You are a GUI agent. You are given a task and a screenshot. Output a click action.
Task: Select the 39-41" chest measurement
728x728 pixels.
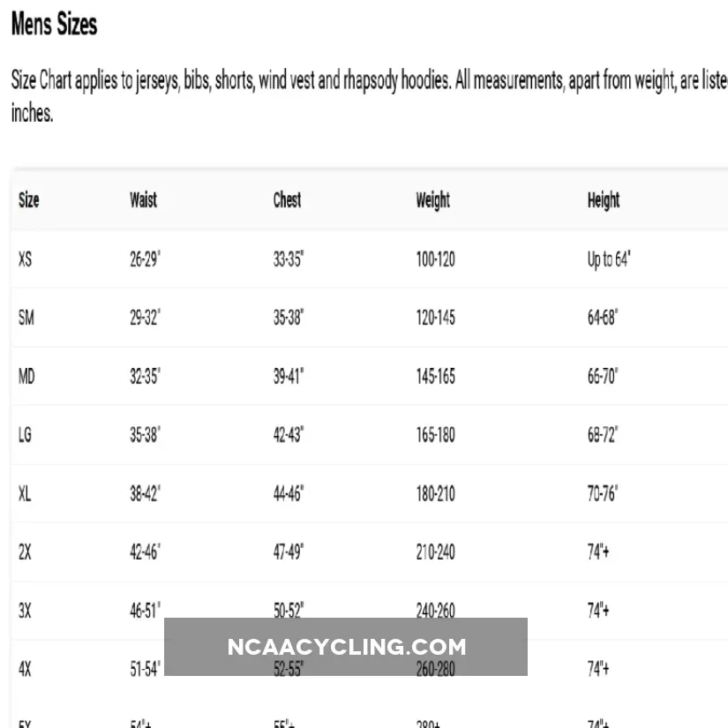pos(289,377)
